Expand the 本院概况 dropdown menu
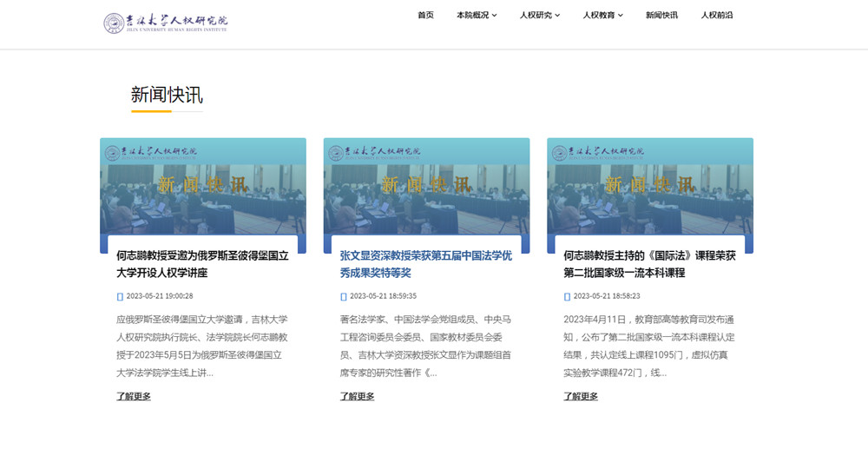 pos(477,15)
